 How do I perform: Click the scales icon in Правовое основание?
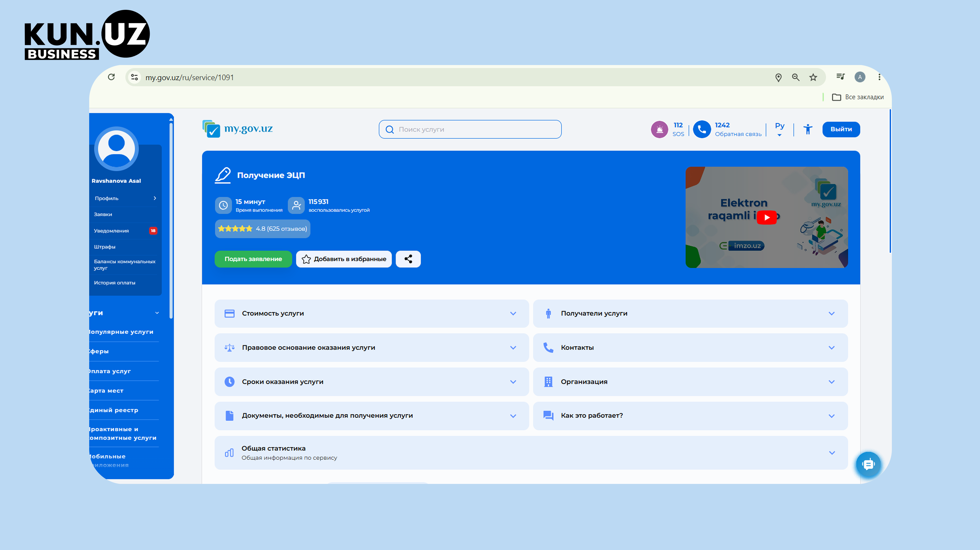tap(229, 348)
